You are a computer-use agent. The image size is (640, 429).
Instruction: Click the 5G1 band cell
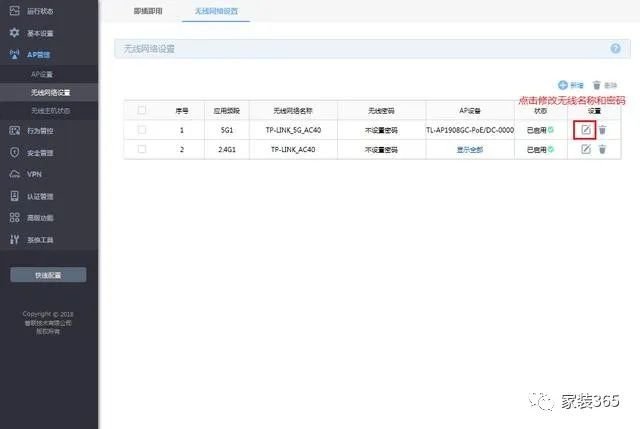tap(227, 130)
